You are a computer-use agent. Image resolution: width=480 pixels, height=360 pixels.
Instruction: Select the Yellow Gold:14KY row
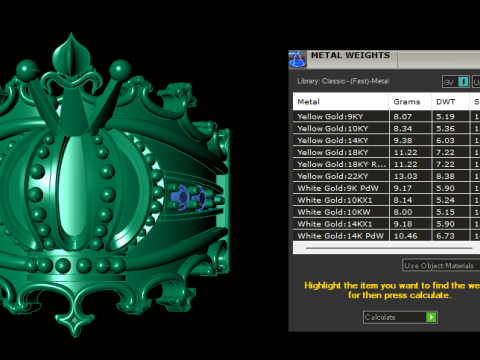click(x=386, y=140)
